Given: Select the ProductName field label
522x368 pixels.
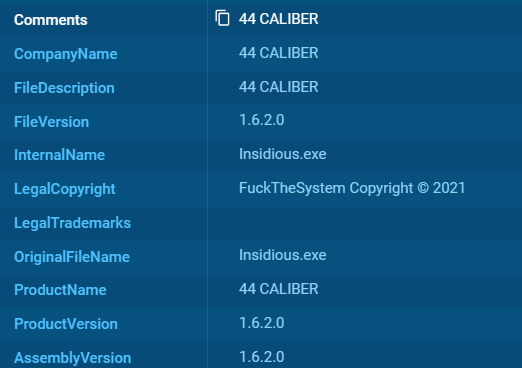Looking at the screenshot, I should coord(60,290).
